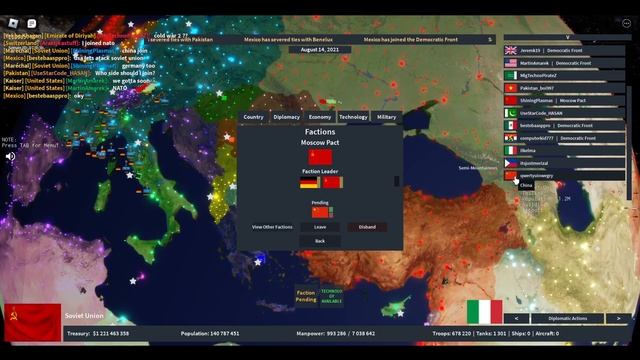Open the Roblox logo menu
Screen dimensions: 640x360
point(13,23)
